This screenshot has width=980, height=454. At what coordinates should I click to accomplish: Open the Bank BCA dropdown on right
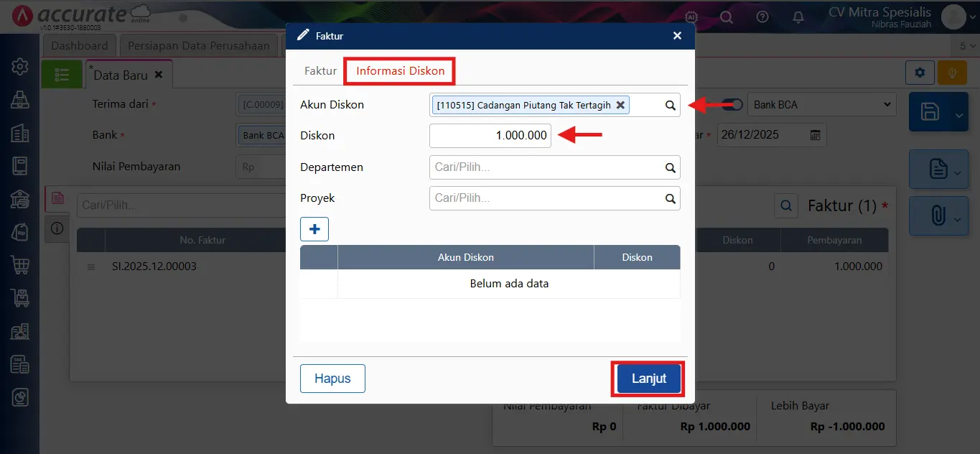(821, 105)
